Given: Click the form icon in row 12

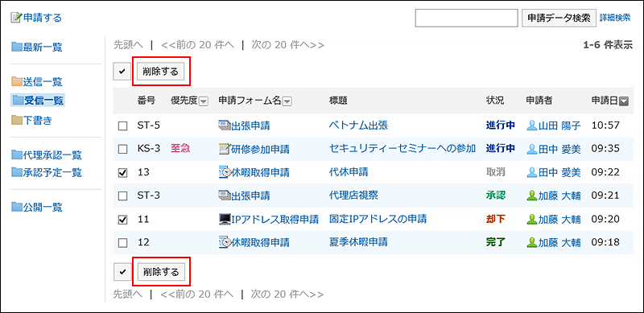Looking at the screenshot, I should pos(225,243).
